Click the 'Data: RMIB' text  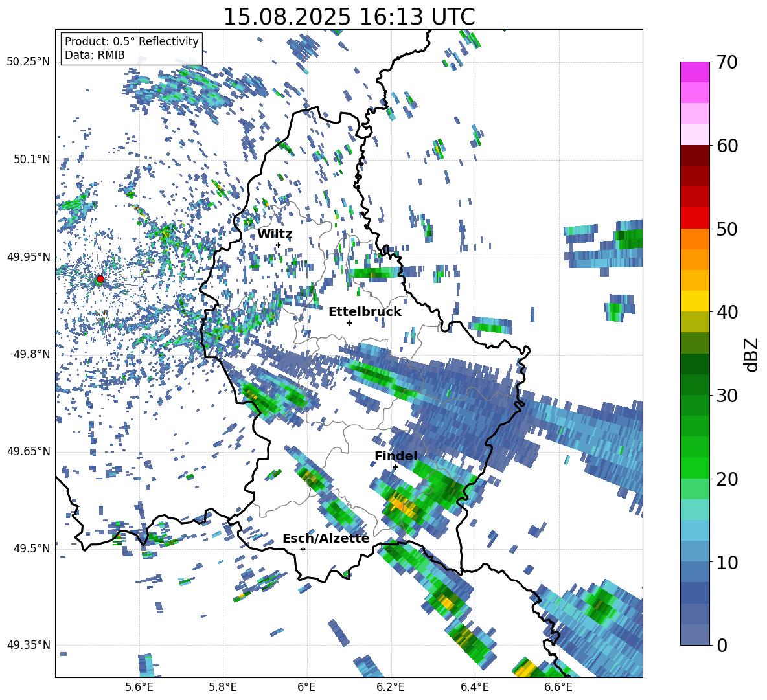pyautogui.click(x=95, y=55)
